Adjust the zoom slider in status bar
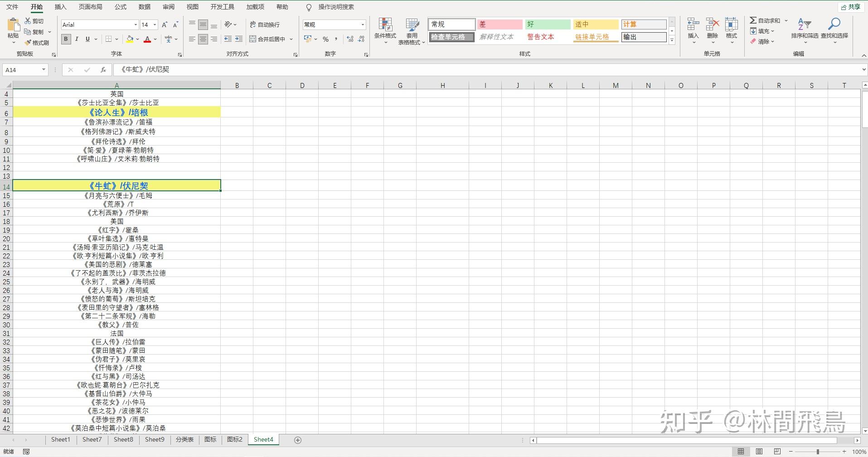This screenshot has width=868, height=457. (818, 452)
